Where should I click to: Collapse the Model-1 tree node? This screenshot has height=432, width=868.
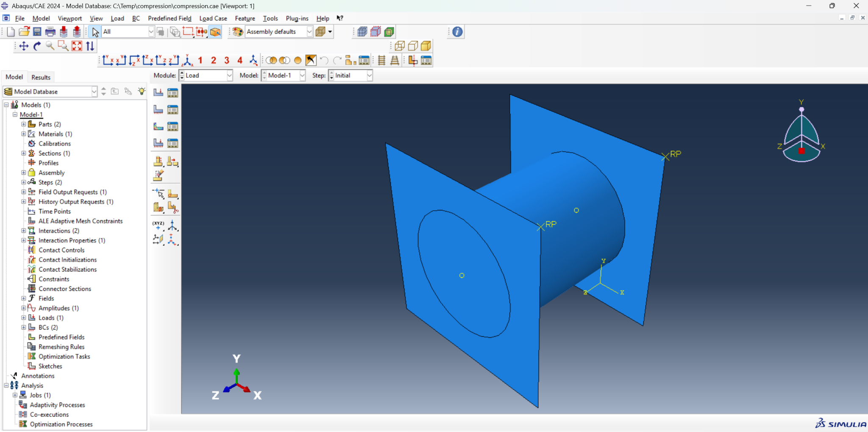(x=15, y=114)
